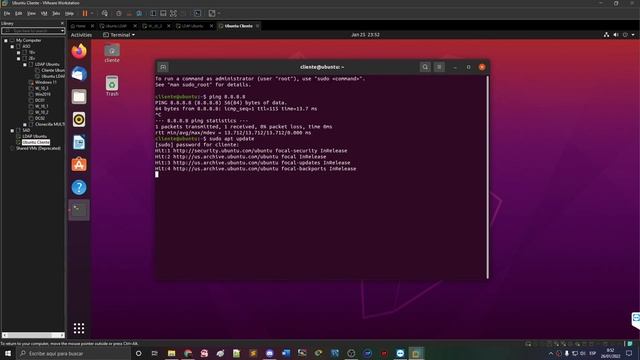The image size is (640, 360).
Task: Open the Tabs menu in VMware
Action: 56,13
